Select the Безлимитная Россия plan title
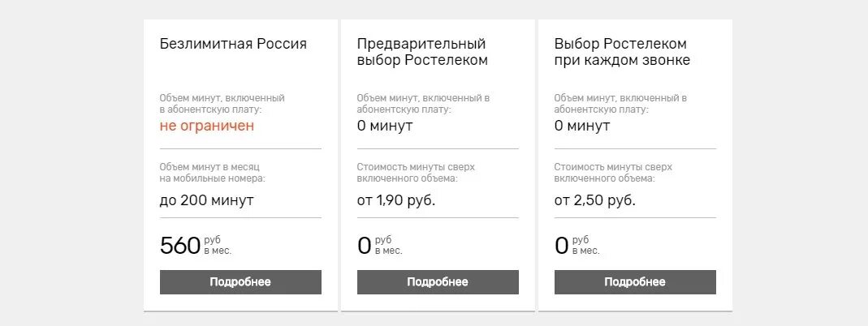Image resolution: width=868 pixels, height=326 pixels. pos(233,44)
